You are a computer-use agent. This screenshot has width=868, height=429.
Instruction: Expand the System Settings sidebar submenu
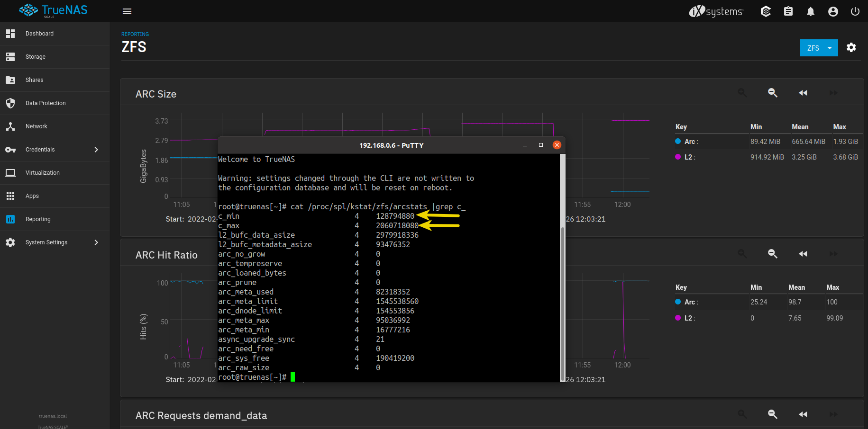coord(96,242)
